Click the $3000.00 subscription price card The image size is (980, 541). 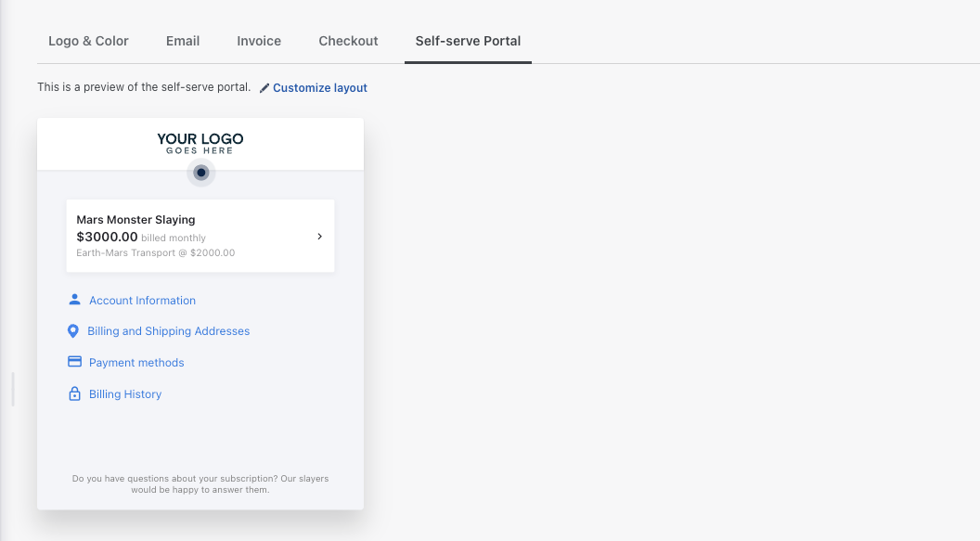200,236
